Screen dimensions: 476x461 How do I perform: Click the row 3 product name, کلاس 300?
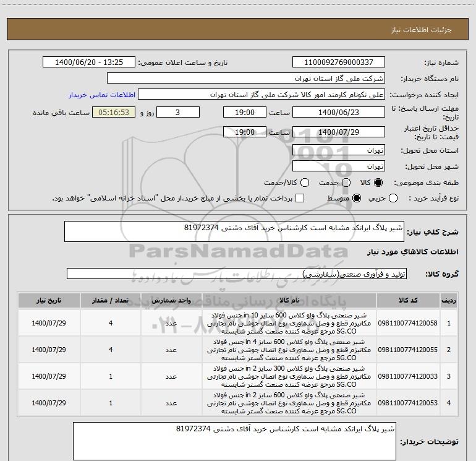[x=289, y=376]
